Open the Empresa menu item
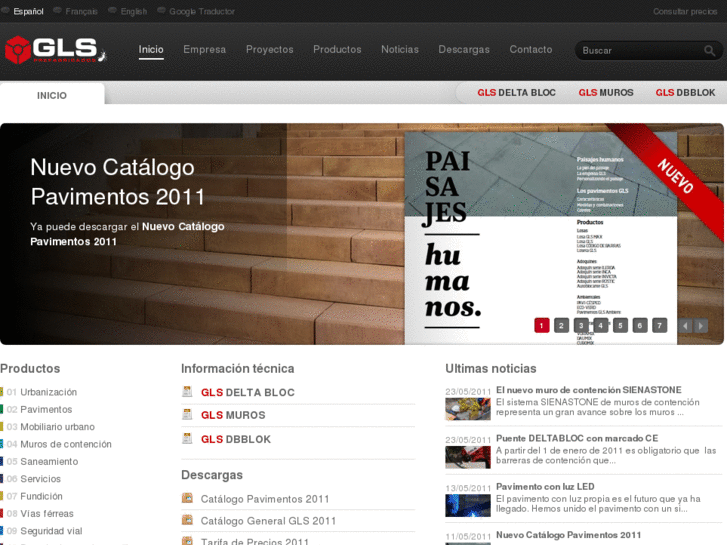 click(x=204, y=50)
